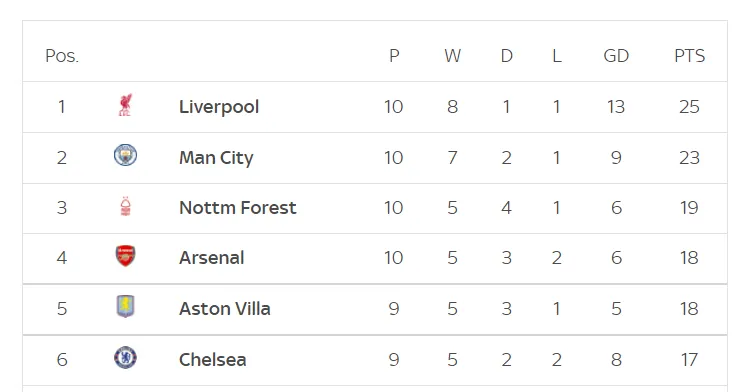This screenshot has width=740, height=392.
Task: Click the PTS column header
Action: [690, 56]
